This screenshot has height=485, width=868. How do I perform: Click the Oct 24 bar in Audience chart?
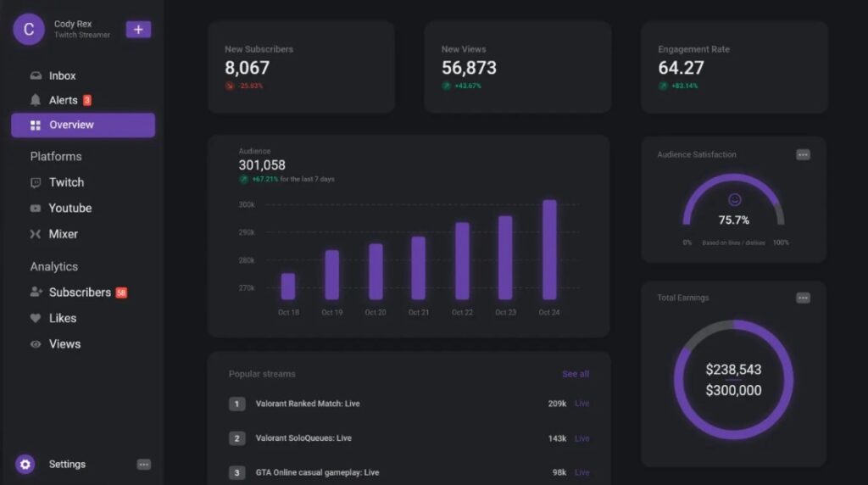coord(549,250)
